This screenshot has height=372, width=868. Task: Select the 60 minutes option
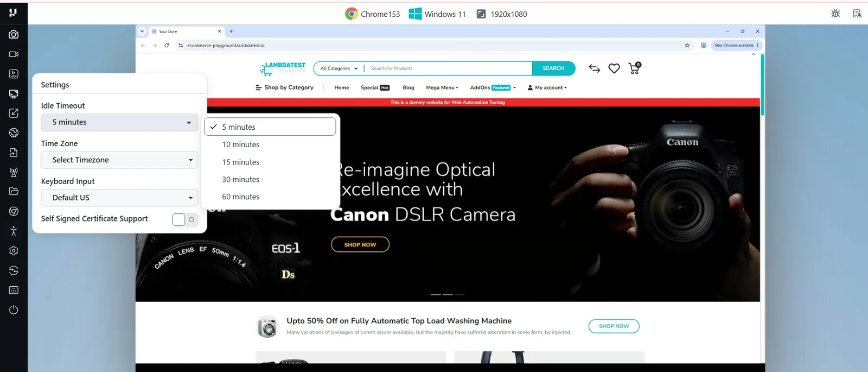point(270,197)
